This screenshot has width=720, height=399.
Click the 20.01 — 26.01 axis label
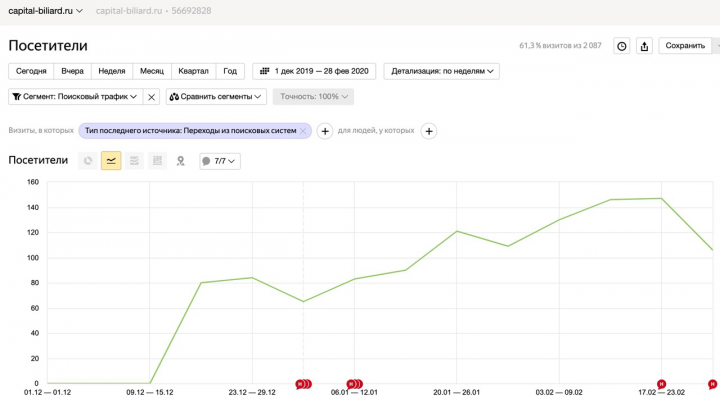pyautogui.click(x=456, y=393)
